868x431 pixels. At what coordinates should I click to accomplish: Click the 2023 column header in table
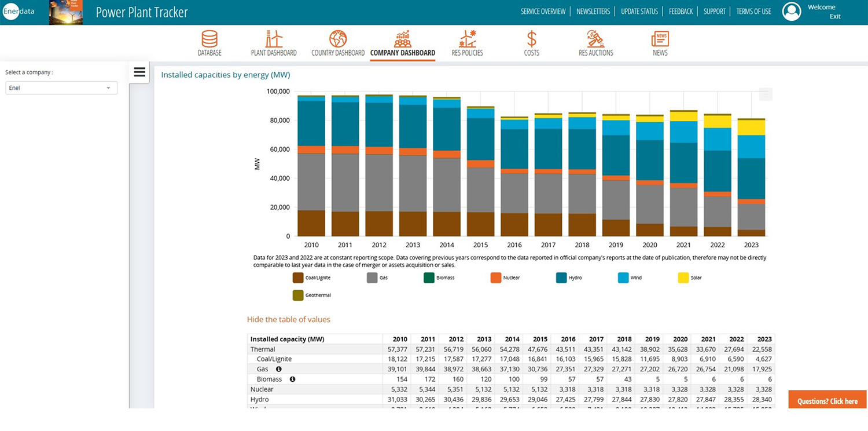click(x=761, y=339)
